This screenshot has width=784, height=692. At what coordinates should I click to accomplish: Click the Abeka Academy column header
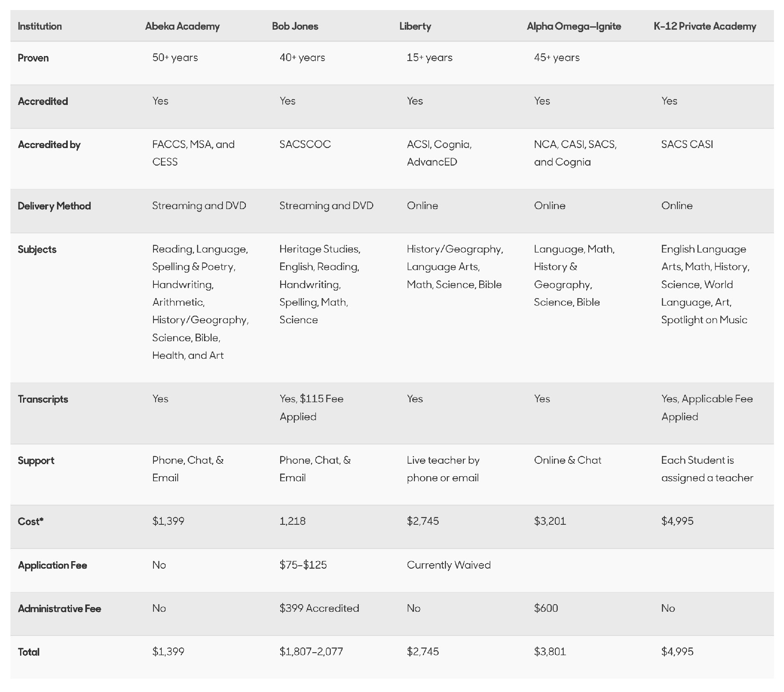pyautogui.click(x=182, y=26)
